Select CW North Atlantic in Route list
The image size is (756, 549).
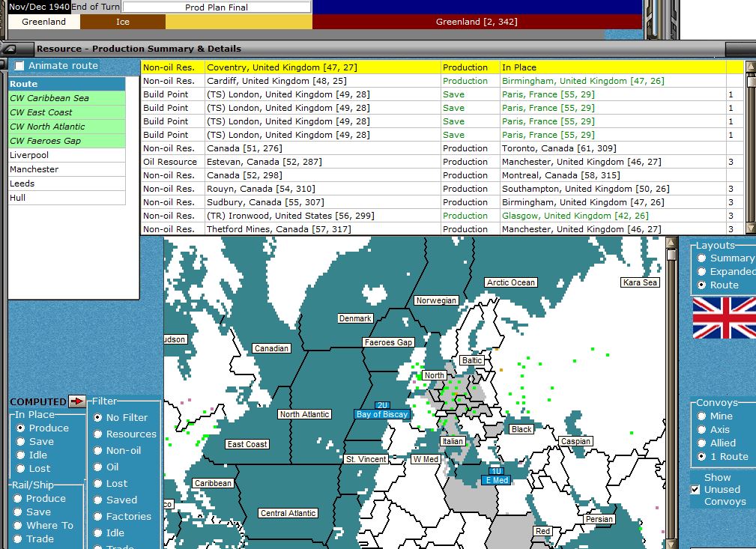pyautogui.click(x=67, y=127)
